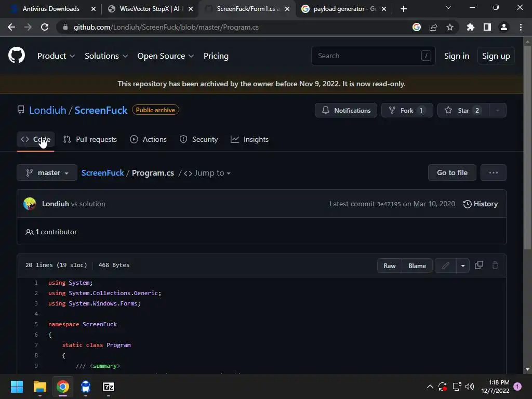The image size is (532, 399).
Task: Close the Antivirus Downloads tab
Action: (x=94, y=9)
